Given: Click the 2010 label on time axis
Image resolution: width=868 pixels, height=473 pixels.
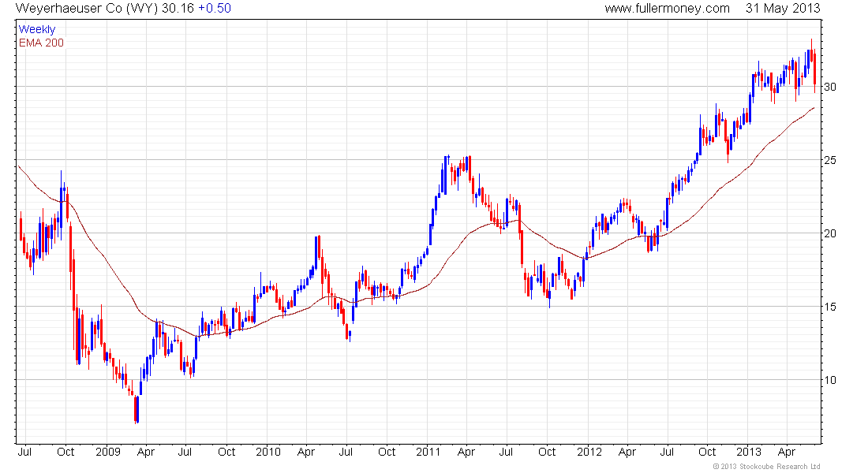Looking at the screenshot, I should [x=268, y=452].
